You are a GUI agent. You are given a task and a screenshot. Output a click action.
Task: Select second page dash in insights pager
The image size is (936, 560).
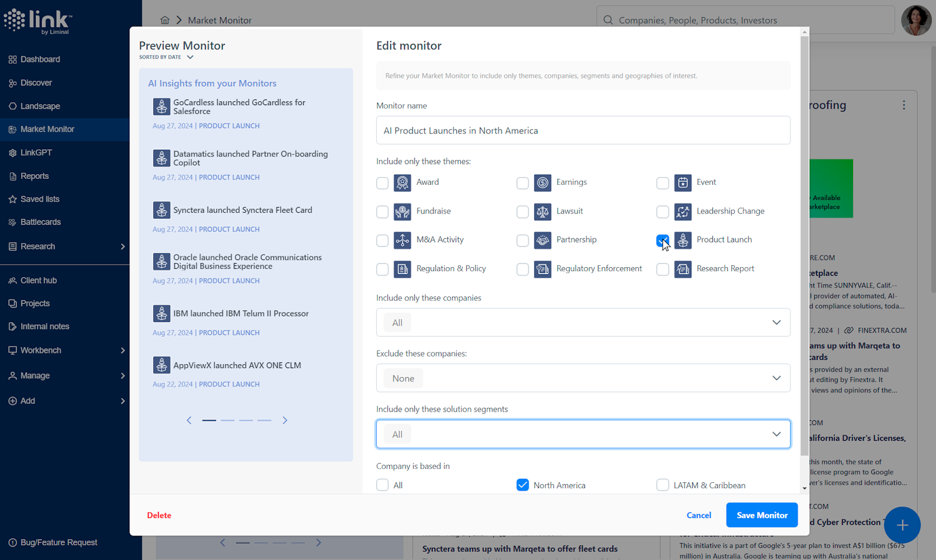[228, 420]
